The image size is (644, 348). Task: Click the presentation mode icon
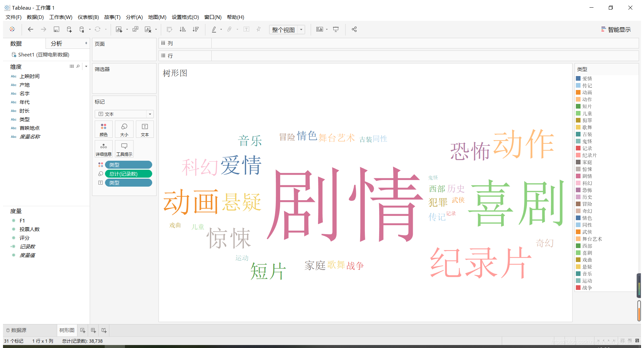pos(336,29)
